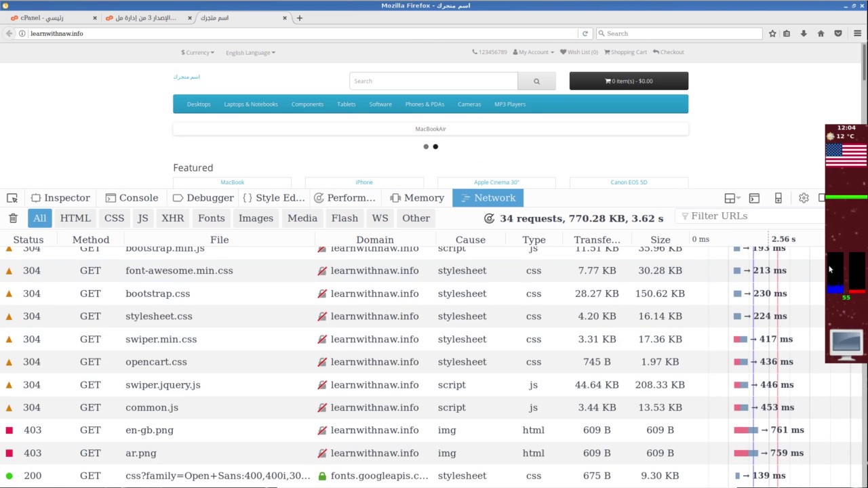Click the US flag in side widget
This screenshot has width=868, height=488.
click(x=846, y=155)
